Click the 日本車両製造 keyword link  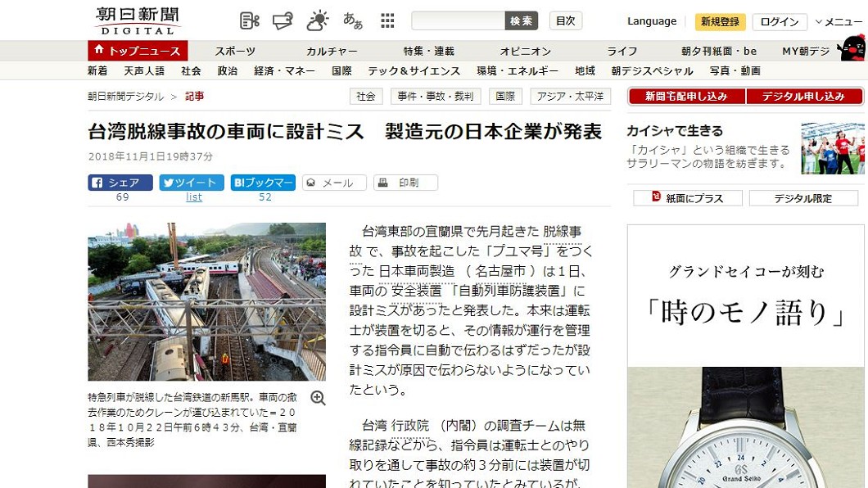pyautogui.click(x=417, y=271)
